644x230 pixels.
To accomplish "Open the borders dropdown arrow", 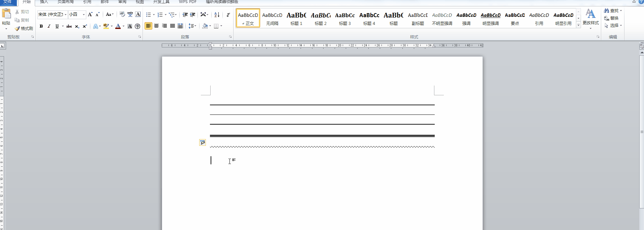I will tap(221, 26).
